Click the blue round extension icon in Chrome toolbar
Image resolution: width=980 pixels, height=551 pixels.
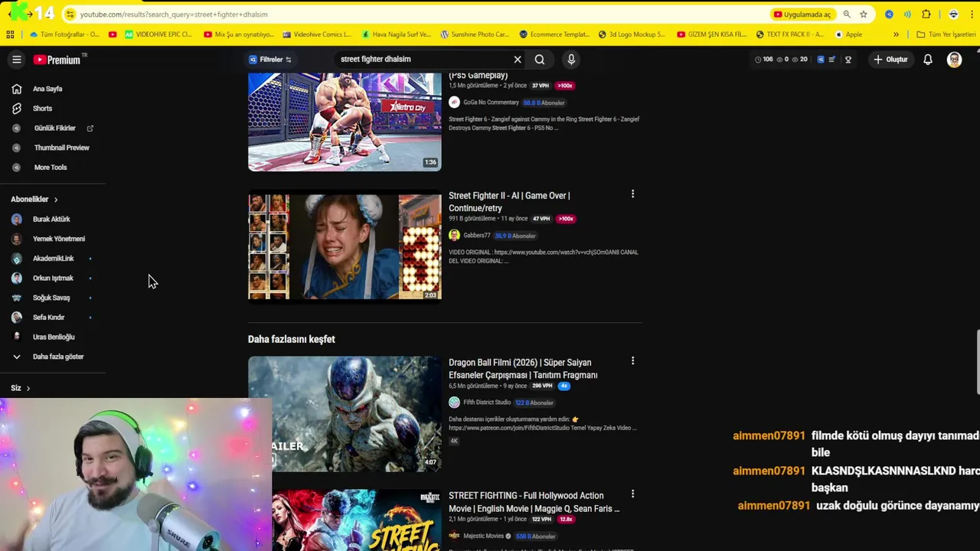(889, 15)
